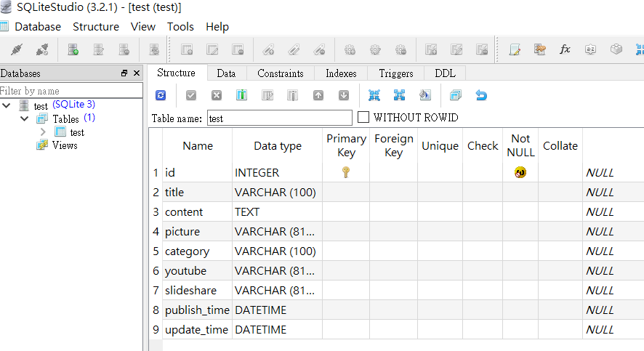The height and width of the screenshot is (351, 644).
Task: Click the Remove database icon
Action: point(124,49)
